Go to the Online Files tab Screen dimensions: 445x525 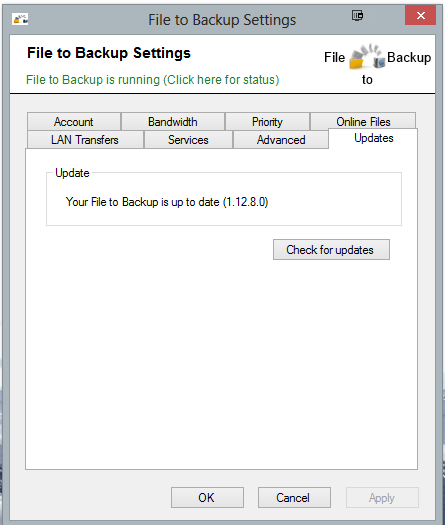click(x=363, y=121)
